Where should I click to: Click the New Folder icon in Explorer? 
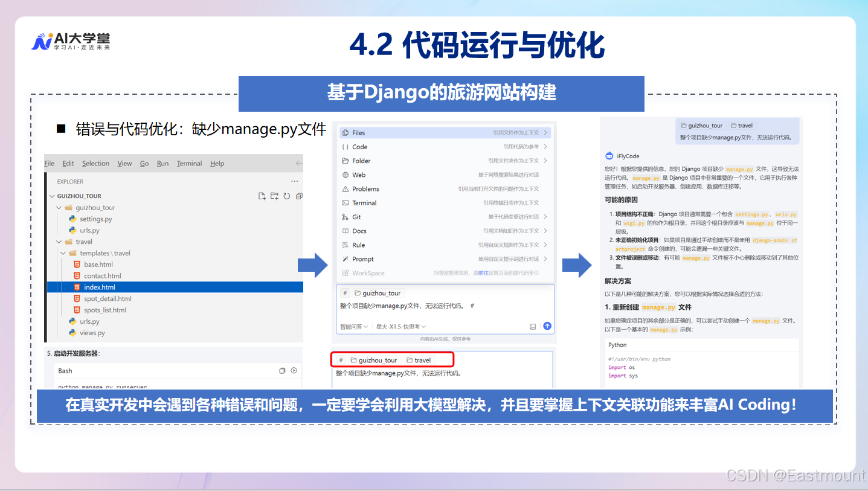[274, 196]
